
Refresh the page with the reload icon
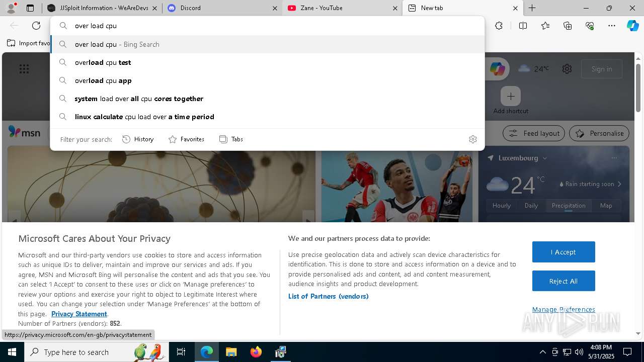36,26
